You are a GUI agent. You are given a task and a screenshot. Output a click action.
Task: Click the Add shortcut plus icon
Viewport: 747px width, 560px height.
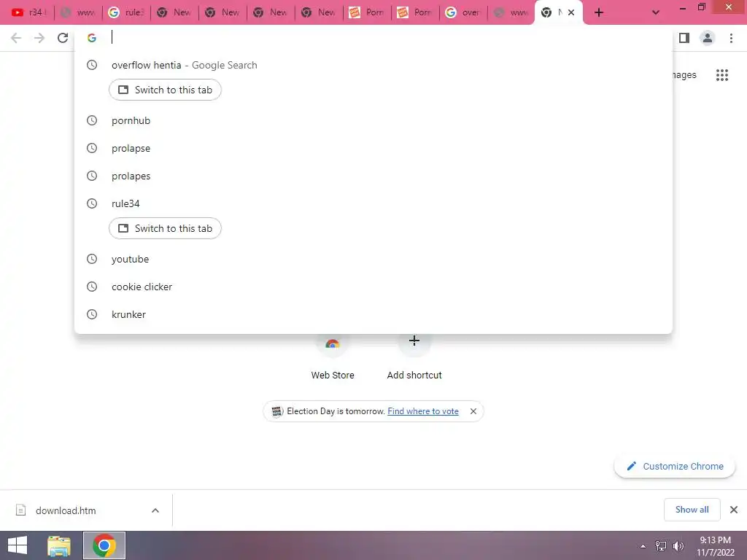[x=414, y=341]
